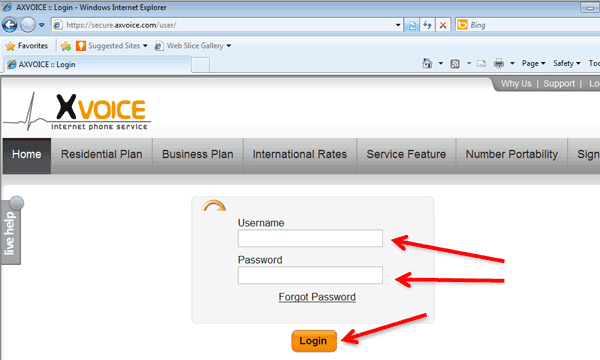Click the Bing logo icon in search box
600x360 pixels.
[462, 25]
